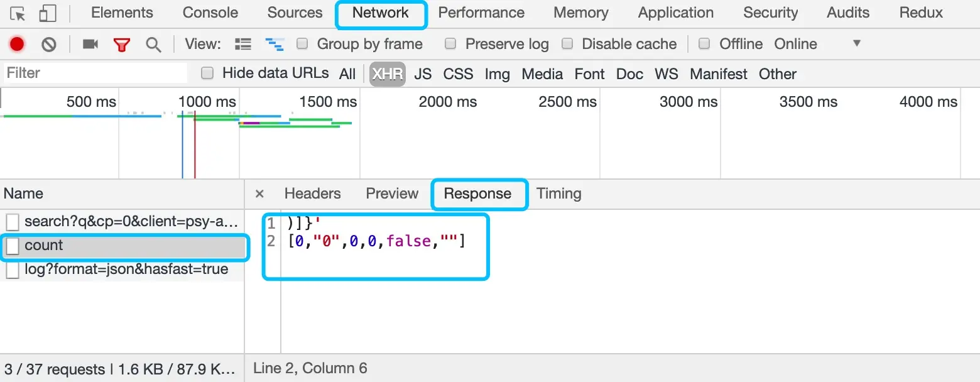
Task: Open the Online throttling dropdown arrow
Action: tap(857, 43)
